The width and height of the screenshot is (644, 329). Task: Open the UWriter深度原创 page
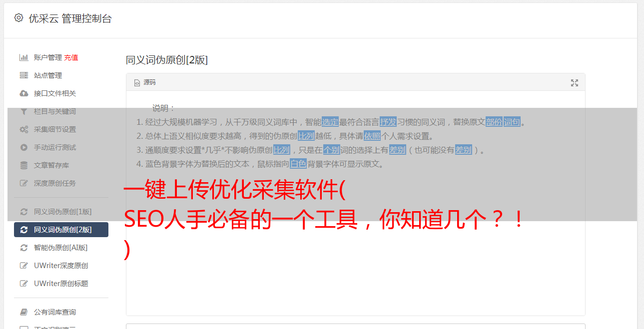[x=61, y=266]
